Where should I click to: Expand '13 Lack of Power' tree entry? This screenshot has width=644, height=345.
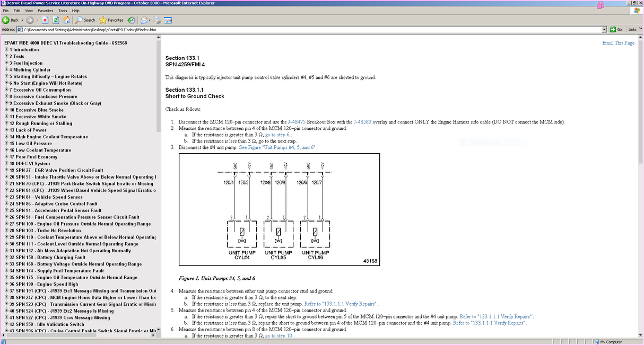[6, 130]
